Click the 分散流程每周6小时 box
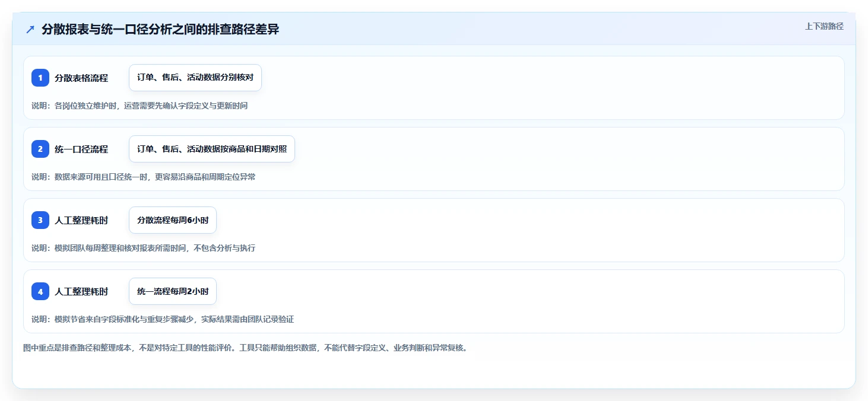This screenshot has height=401, width=868. pyautogui.click(x=173, y=220)
